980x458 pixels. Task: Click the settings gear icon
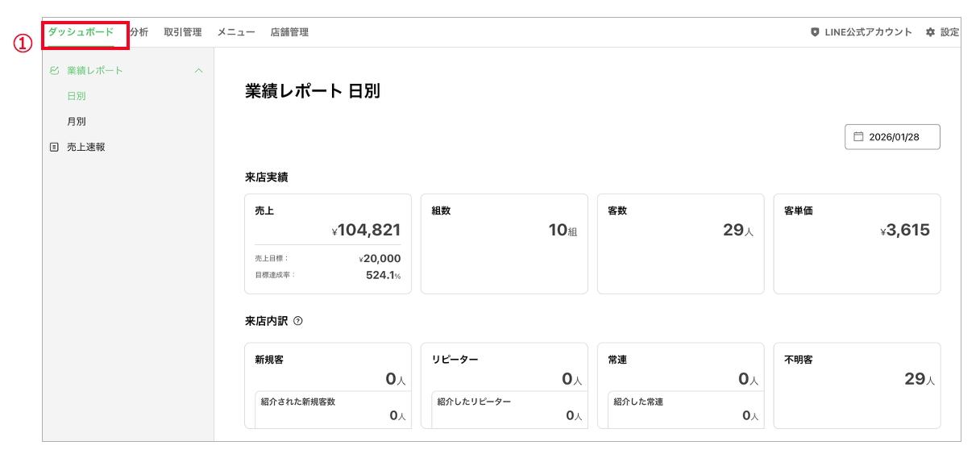pos(930,32)
